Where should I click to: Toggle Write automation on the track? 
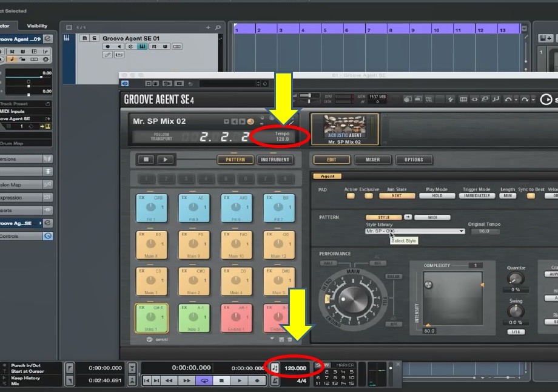(165, 47)
